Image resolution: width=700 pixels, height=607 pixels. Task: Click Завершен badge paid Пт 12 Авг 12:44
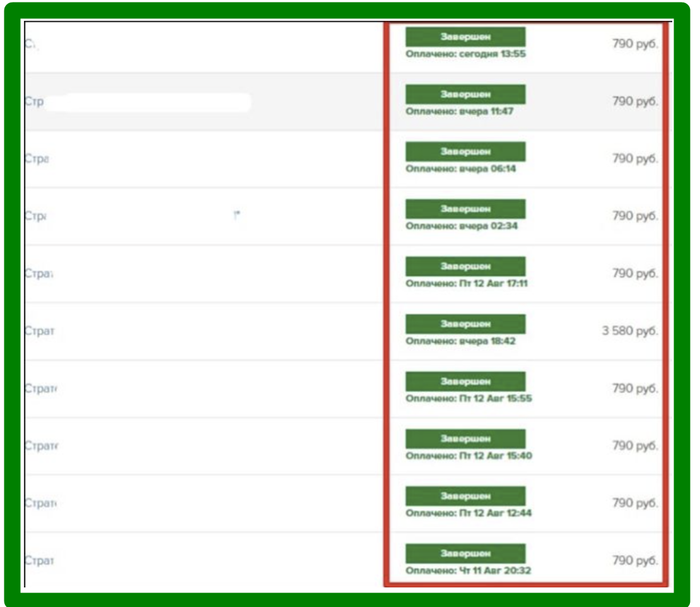465,496
